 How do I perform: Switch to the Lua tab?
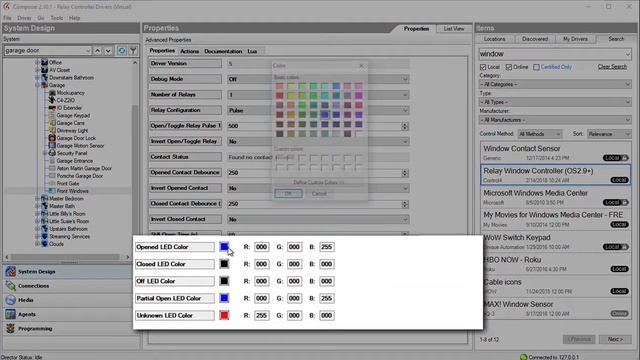click(252, 51)
